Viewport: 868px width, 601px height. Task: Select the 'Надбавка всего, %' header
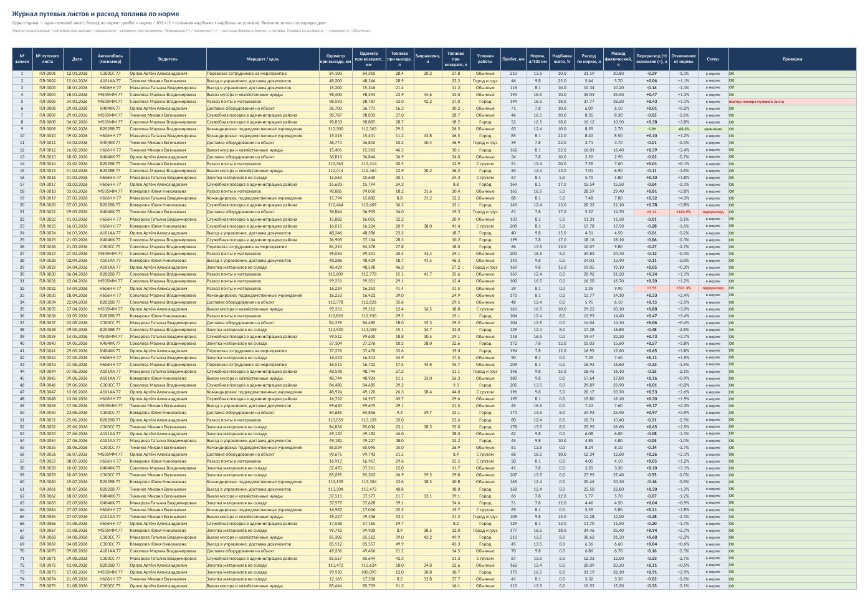coord(562,59)
